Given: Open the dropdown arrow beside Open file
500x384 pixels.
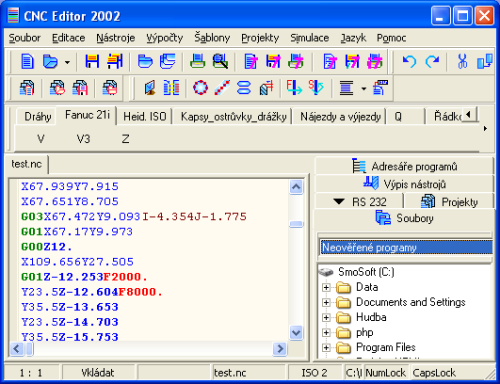Looking at the screenshot, I should pos(67,62).
